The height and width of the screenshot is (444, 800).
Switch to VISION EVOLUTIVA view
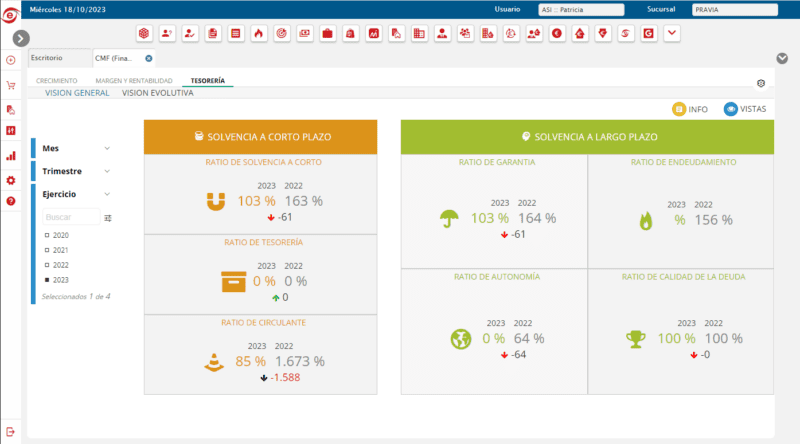pos(158,93)
